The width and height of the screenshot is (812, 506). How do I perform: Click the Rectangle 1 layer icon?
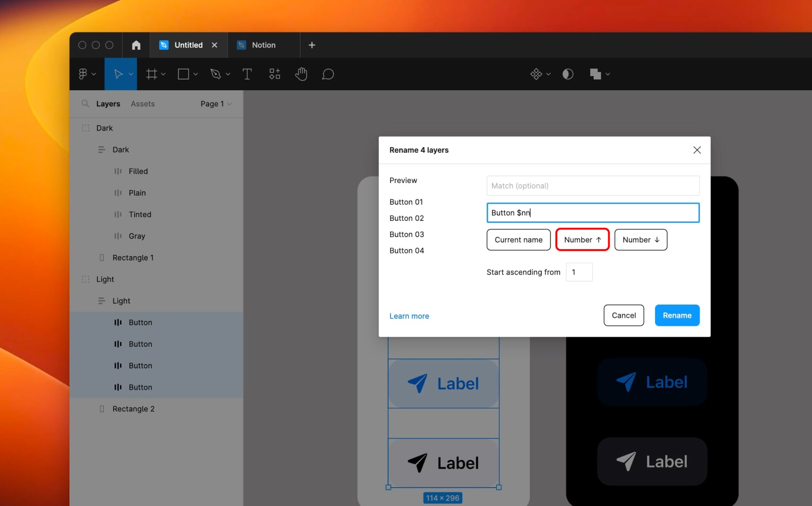click(102, 258)
